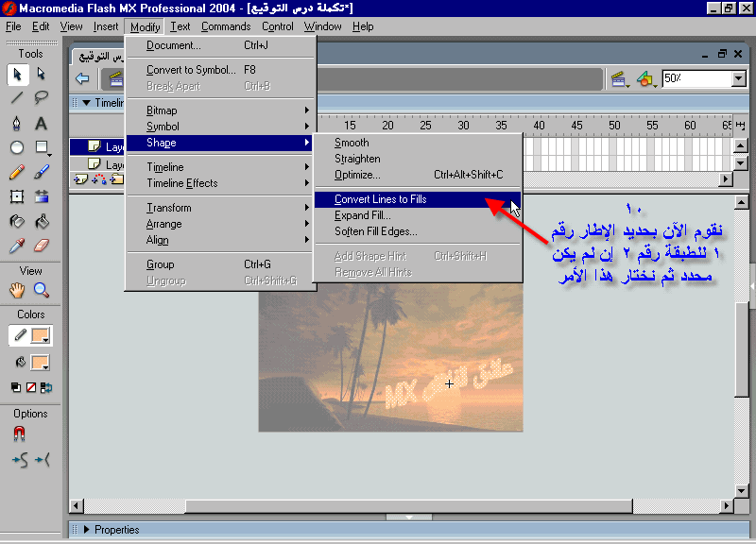Select the white arrow Subselection tool
This screenshot has width=756, height=544.
point(42,75)
